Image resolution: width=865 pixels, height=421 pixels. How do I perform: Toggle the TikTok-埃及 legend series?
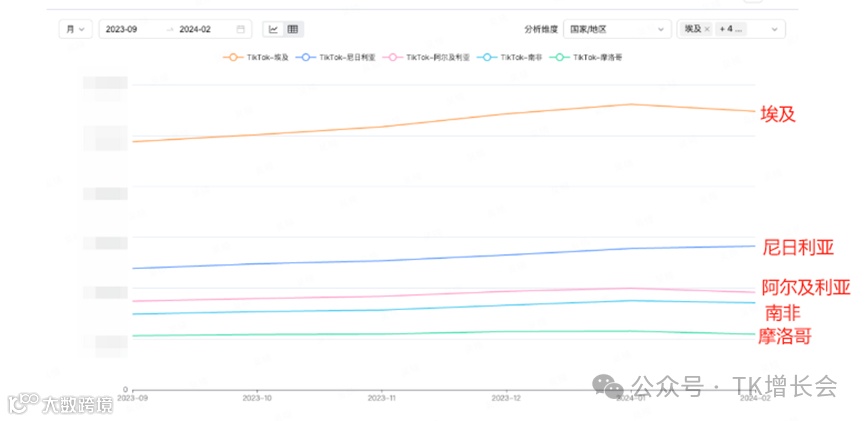(256, 57)
